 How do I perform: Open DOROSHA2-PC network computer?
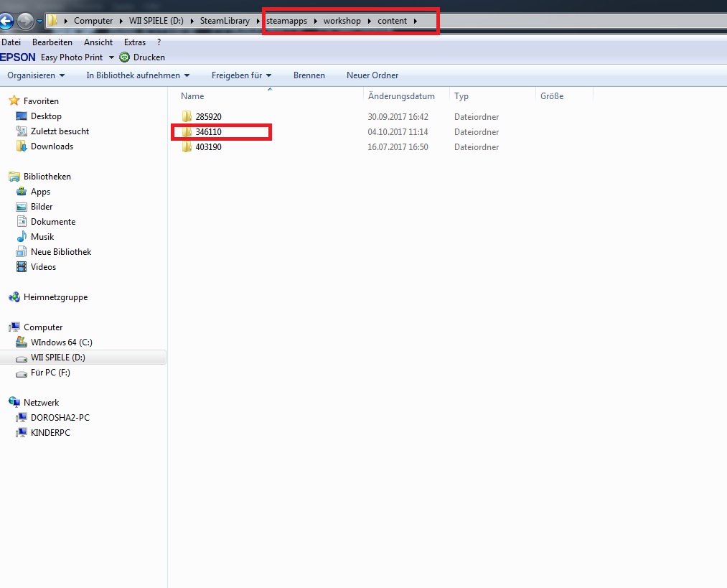[60, 417]
